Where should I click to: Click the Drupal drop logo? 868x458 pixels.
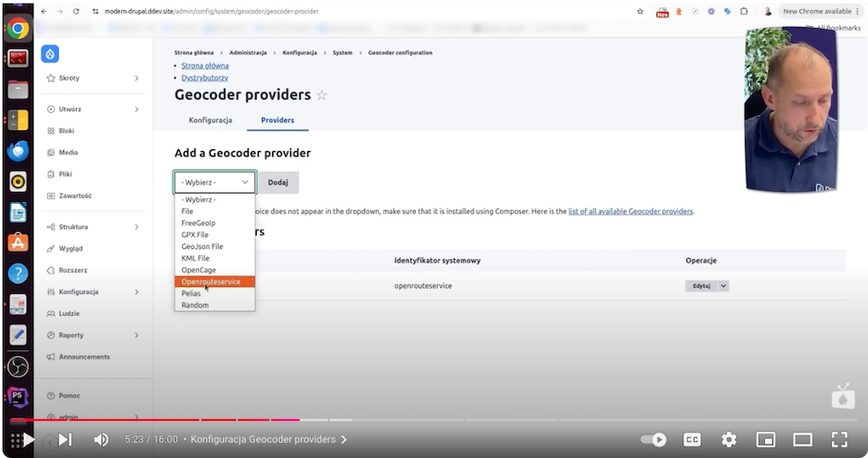(50, 53)
